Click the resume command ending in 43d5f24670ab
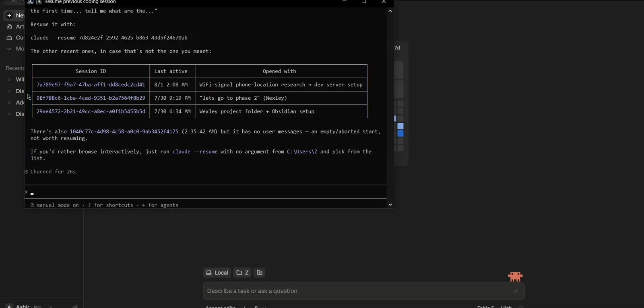644x308 pixels. [109, 38]
